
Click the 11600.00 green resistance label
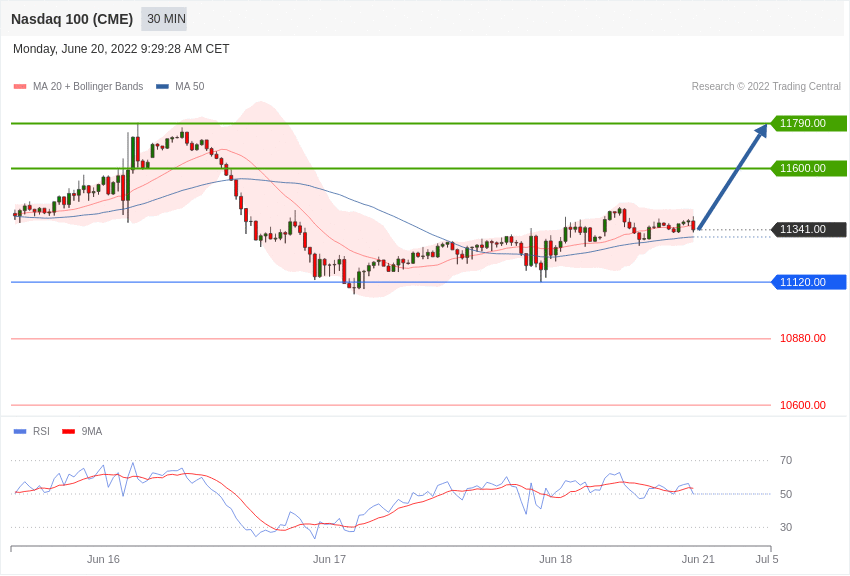[x=809, y=169]
